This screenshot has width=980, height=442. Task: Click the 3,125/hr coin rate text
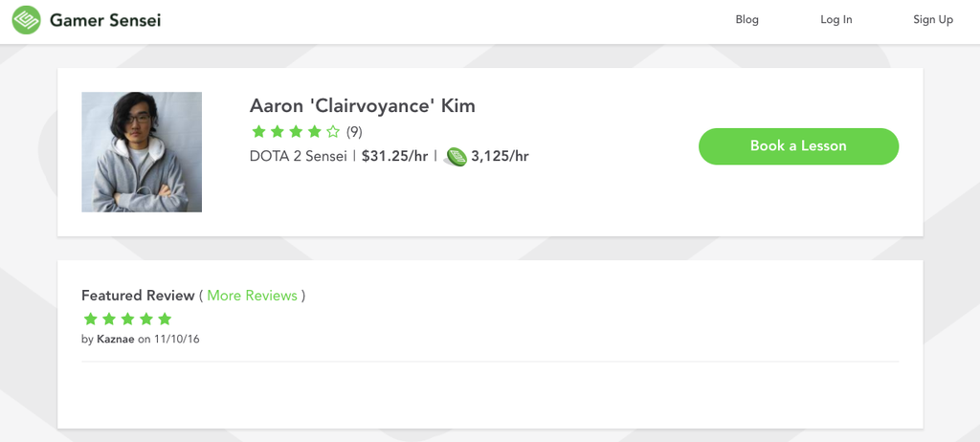point(500,156)
